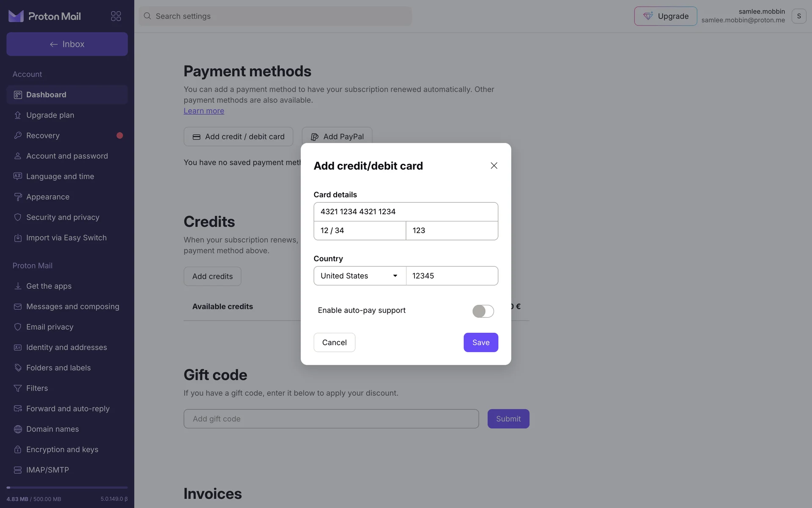Enable the auto-pay support toggle
Screen dimensions: 812x508
click(x=483, y=311)
